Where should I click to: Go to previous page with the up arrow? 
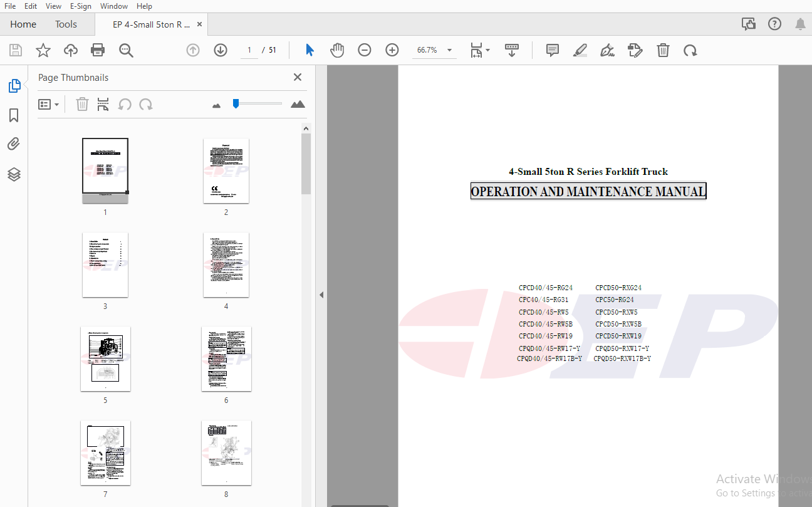pyautogui.click(x=193, y=50)
